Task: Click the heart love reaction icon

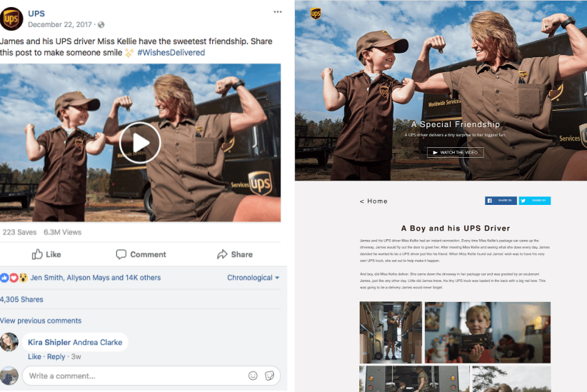Action: 14,278
